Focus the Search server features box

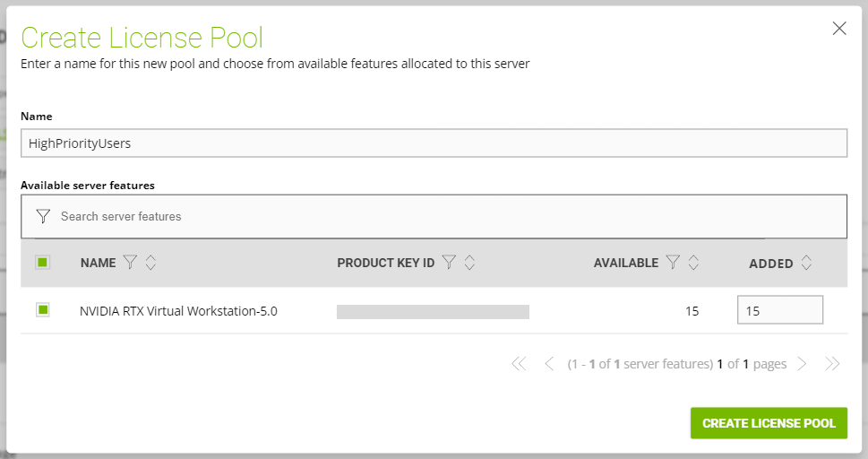pos(448,216)
